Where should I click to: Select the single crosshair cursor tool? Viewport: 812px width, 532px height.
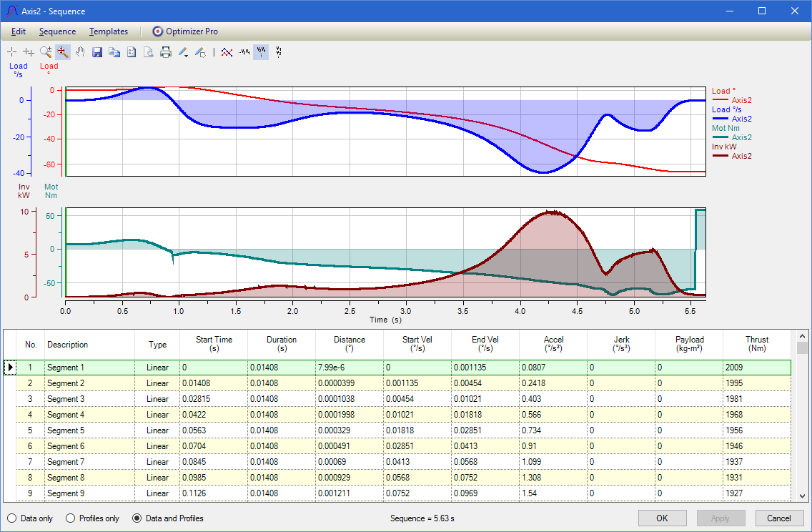point(12,51)
